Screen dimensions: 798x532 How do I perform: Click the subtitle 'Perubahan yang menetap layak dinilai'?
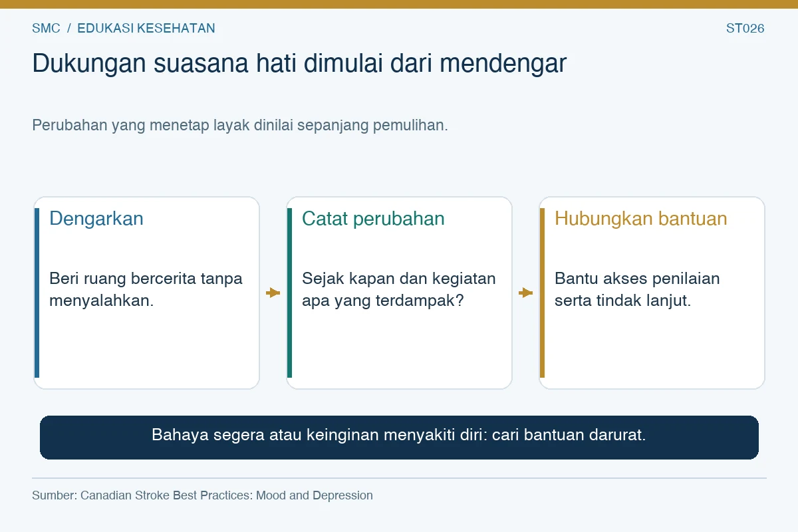coord(240,125)
